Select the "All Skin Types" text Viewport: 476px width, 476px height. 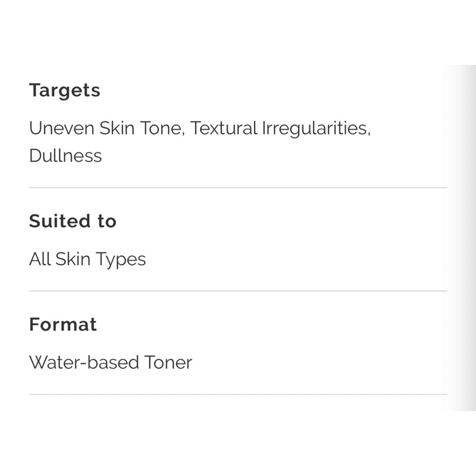pos(87,259)
